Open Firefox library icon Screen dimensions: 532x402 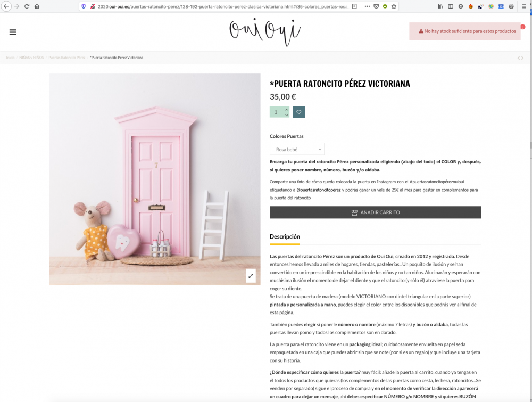pyautogui.click(x=440, y=6)
